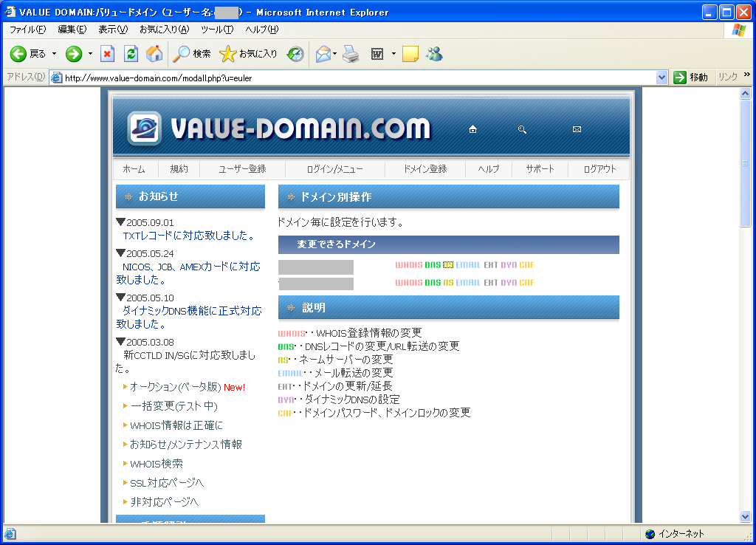Viewport: 756px width, 545px height.
Task: Click DNS in the bottom domain row
Action: pyautogui.click(x=433, y=283)
